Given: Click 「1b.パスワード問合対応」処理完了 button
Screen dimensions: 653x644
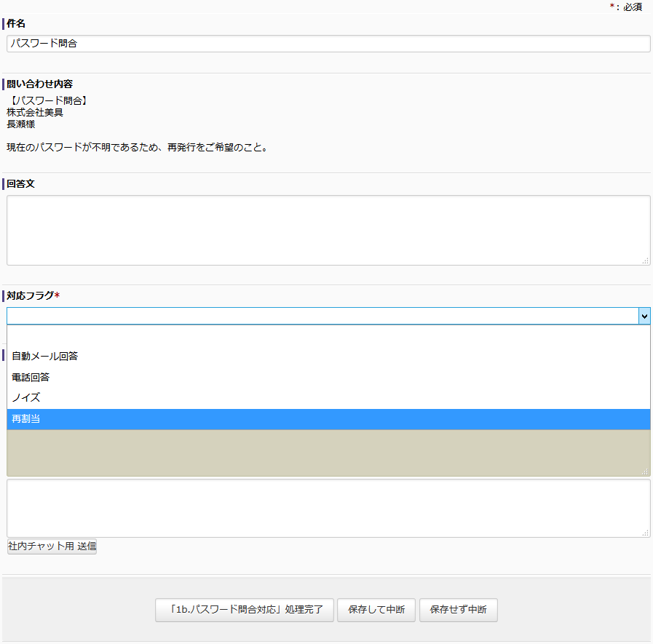Looking at the screenshot, I should [x=244, y=610].
